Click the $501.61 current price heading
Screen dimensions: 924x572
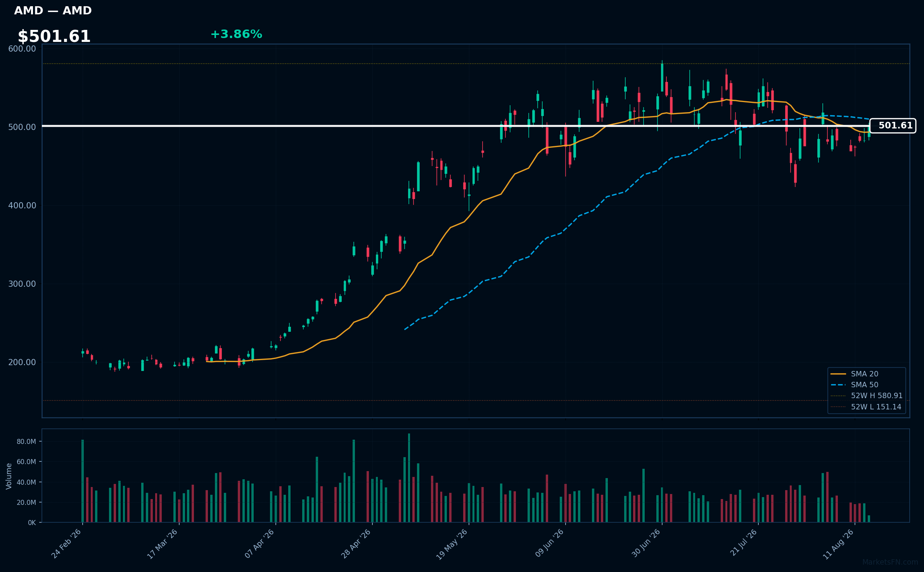(x=54, y=36)
